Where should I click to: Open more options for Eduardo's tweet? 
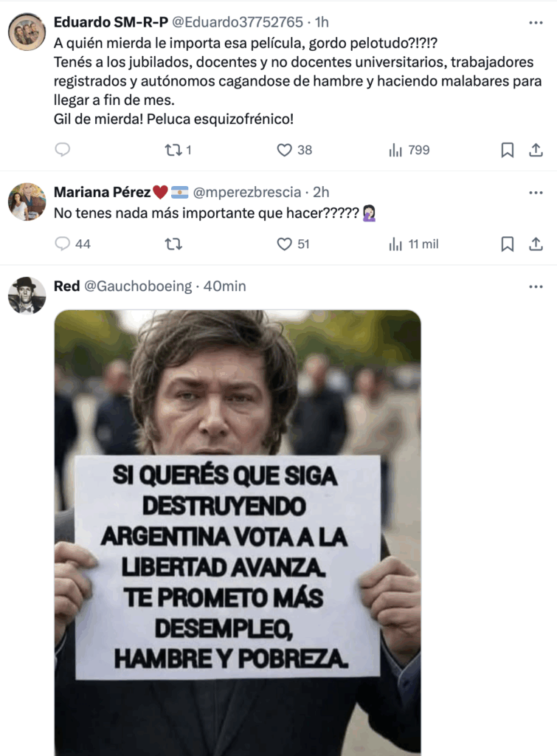[536, 23]
